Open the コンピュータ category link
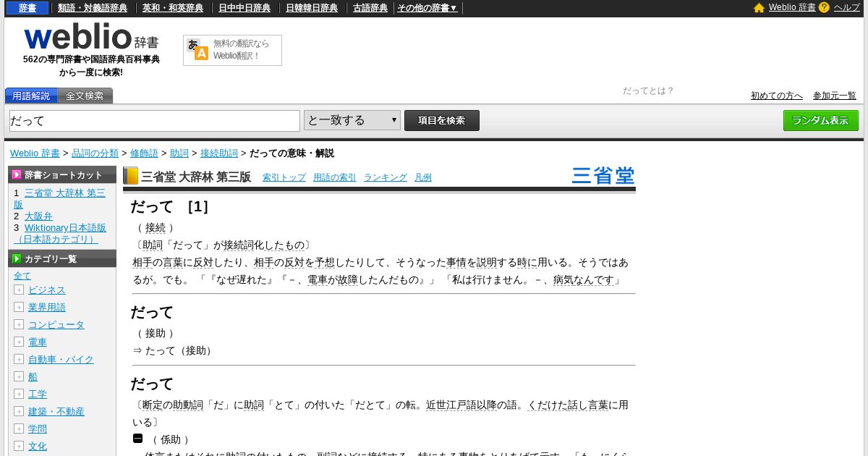Image resolution: width=868 pixels, height=456 pixels. point(56,324)
